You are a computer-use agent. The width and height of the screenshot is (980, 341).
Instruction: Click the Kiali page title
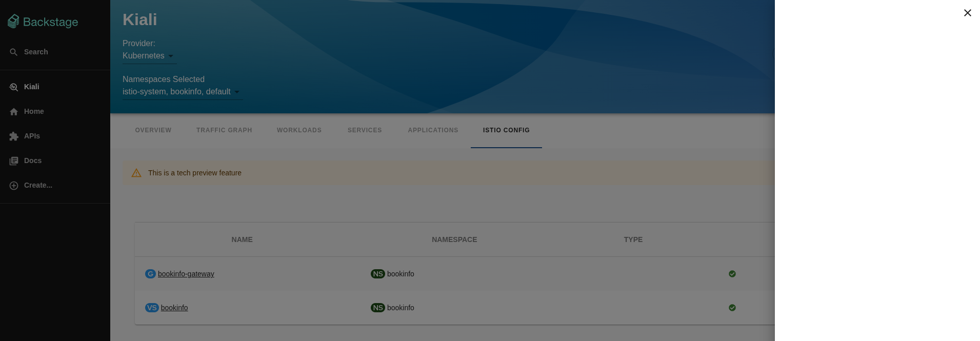tap(140, 19)
